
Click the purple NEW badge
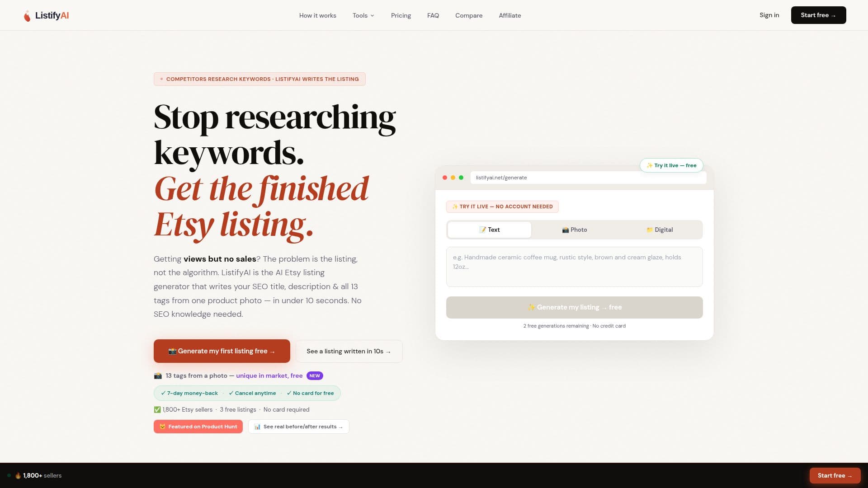coord(315,375)
